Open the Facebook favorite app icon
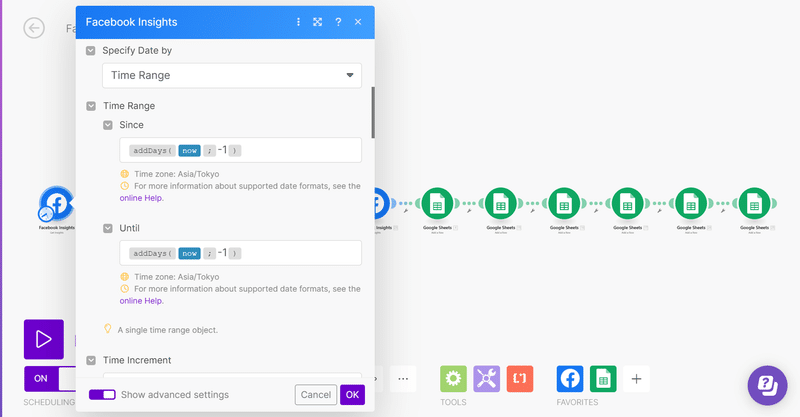The height and width of the screenshot is (417, 800). tap(569, 379)
